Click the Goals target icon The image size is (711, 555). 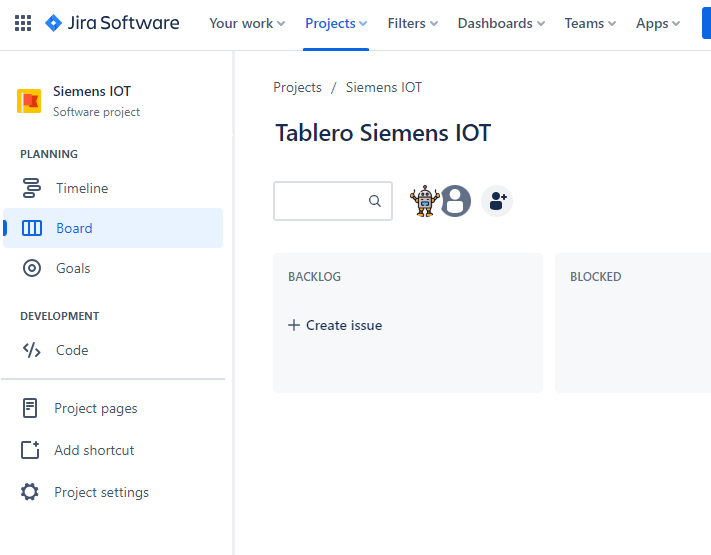pyautogui.click(x=32, y=268)
